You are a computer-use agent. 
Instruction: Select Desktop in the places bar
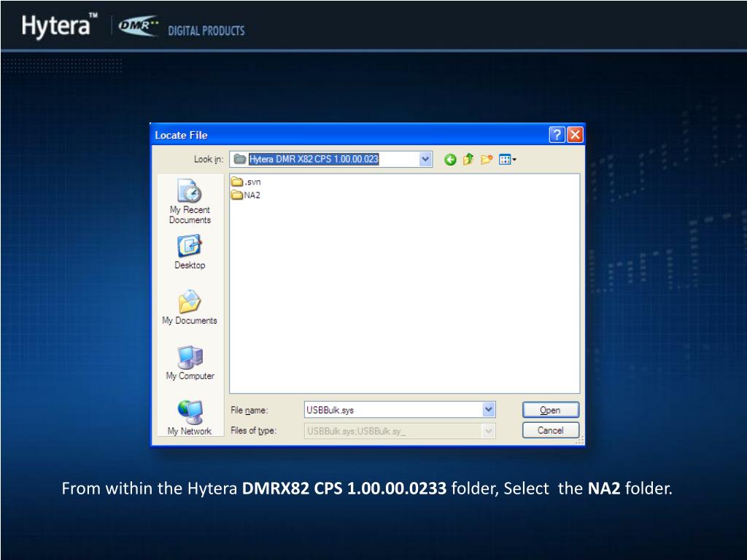[x=190, y=252]
